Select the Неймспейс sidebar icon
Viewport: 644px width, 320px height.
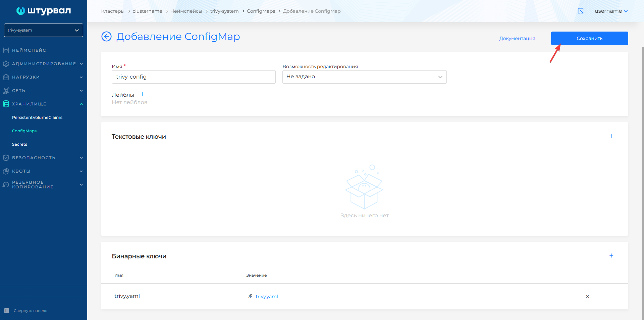point(6,50)
